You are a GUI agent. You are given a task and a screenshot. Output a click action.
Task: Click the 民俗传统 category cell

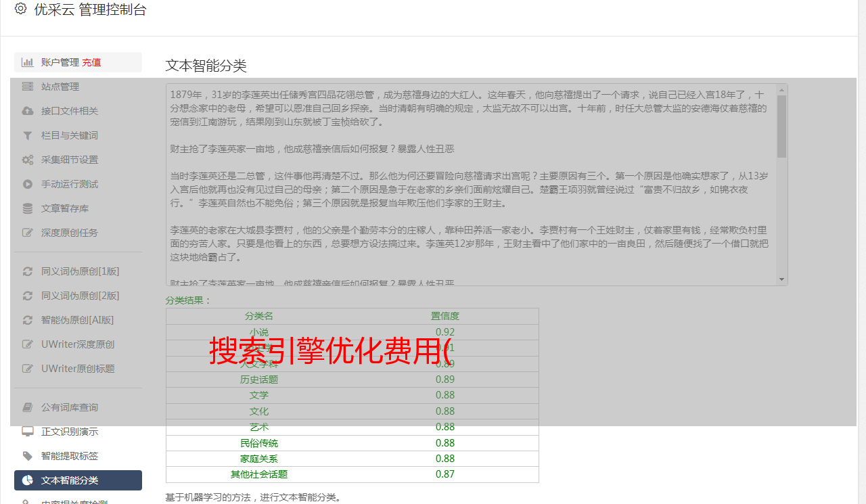tap(259, 443)
